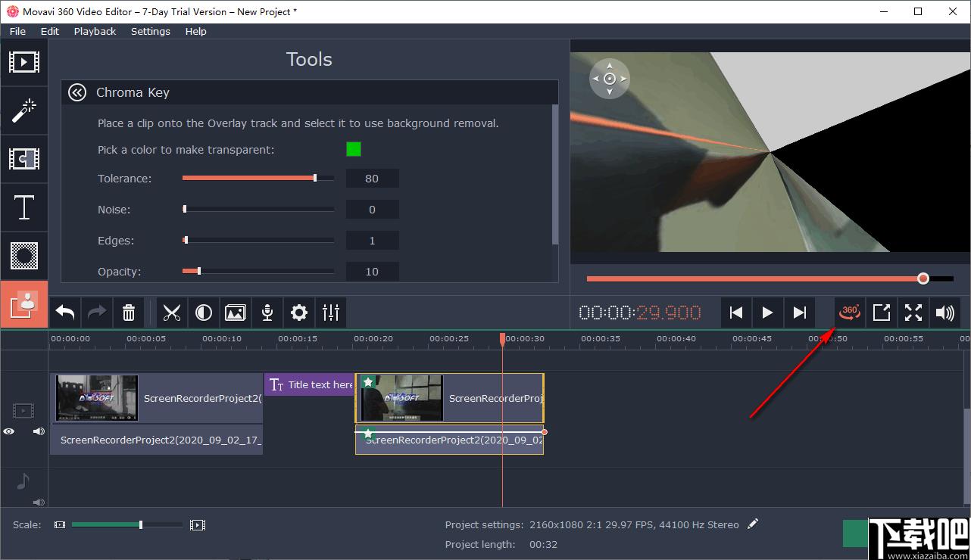Open the More tools tab
Image resolution: width=971 pixels, height=560 pixels.
pyautogui.click(x=23, y=304)
